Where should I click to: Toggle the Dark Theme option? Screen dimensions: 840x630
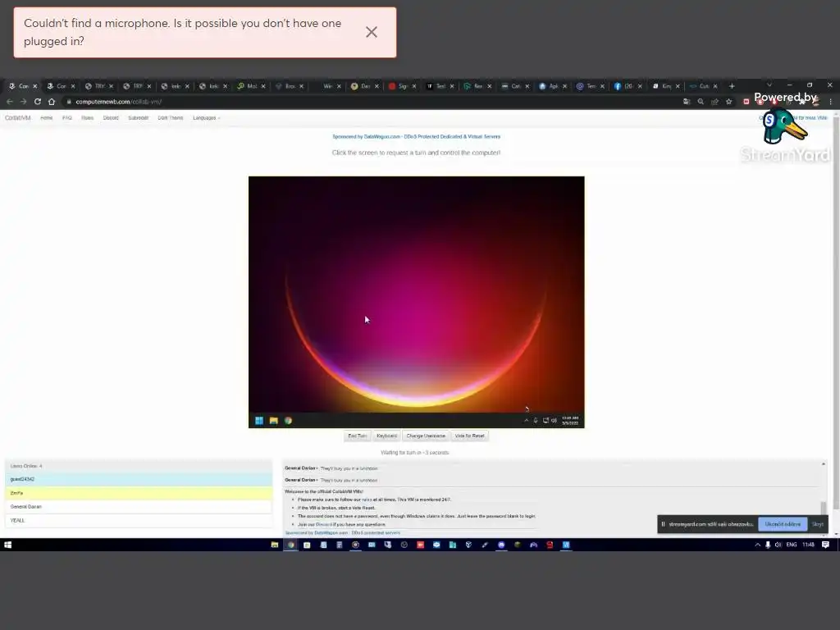(171, 118)
